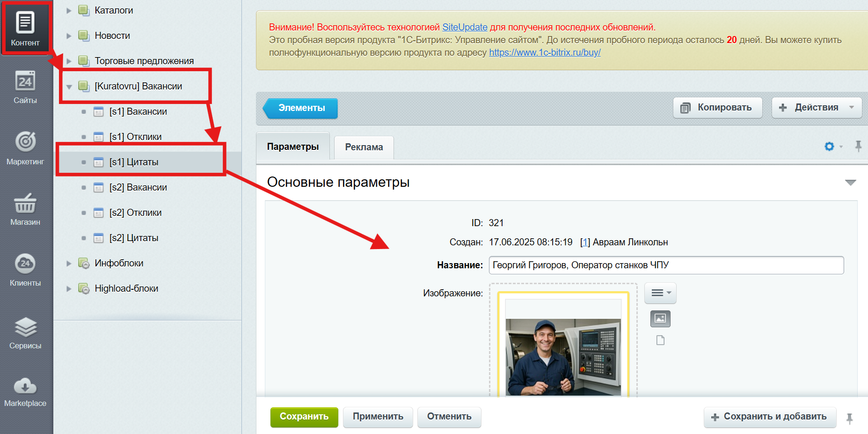This screenshot has height=434, width=868.
Task: Open the Маркетинг sidebar section
Action: click(25, 147)
